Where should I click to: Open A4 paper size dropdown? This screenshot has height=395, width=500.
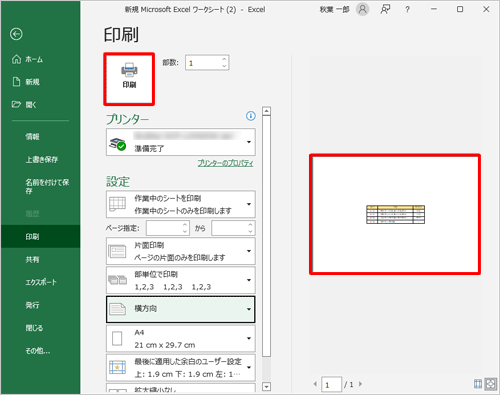[181, 338]
